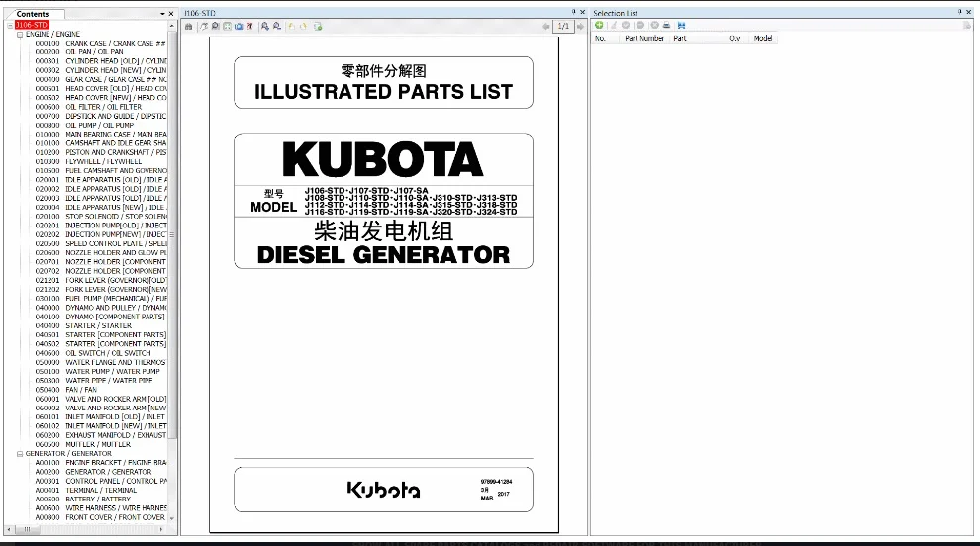This screenshot has width=980, height=546.
Task: Open 000600 OIL FILTER section
Action: pos(88,107)
